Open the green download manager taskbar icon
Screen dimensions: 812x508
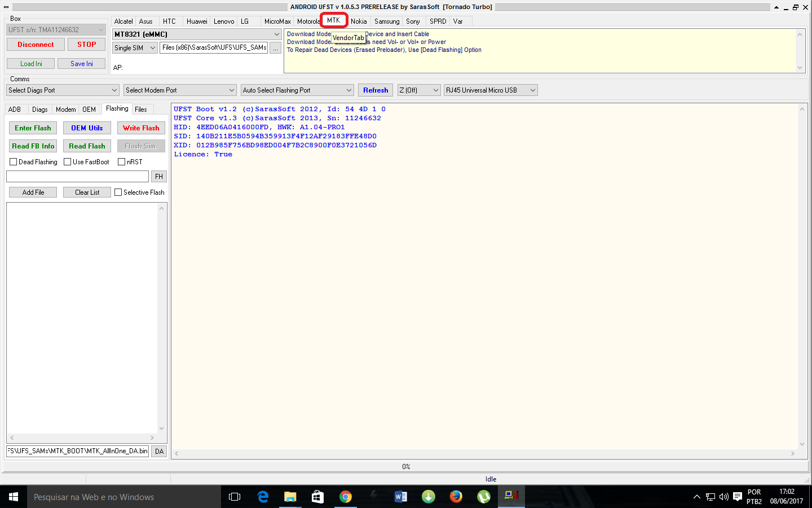(429, 497)
